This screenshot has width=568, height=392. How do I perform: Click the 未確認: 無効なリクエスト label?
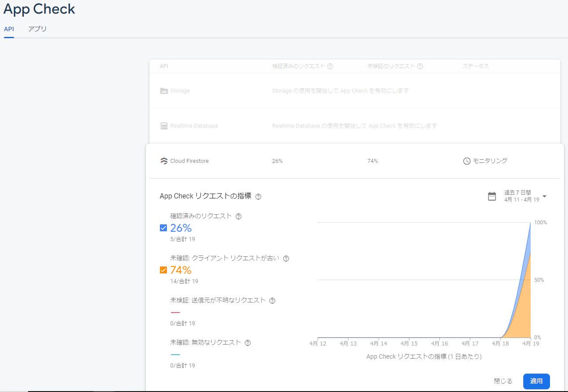(206, 342)
